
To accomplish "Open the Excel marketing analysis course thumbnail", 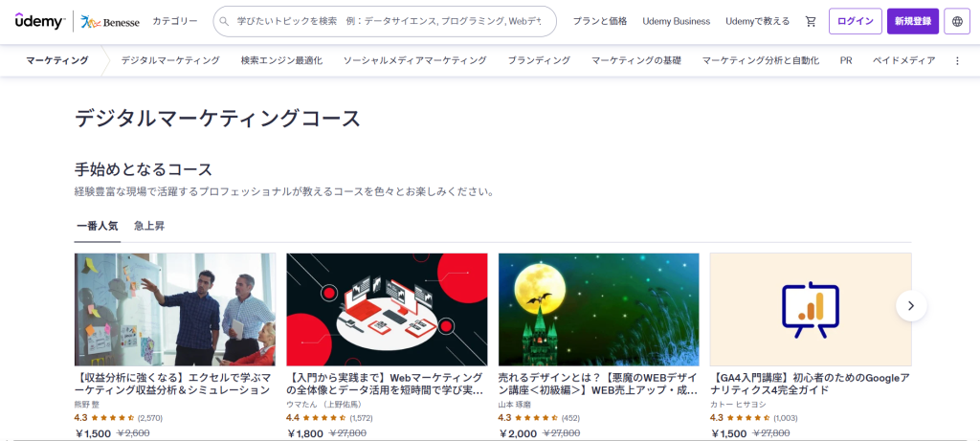I will tap(175, 309).
